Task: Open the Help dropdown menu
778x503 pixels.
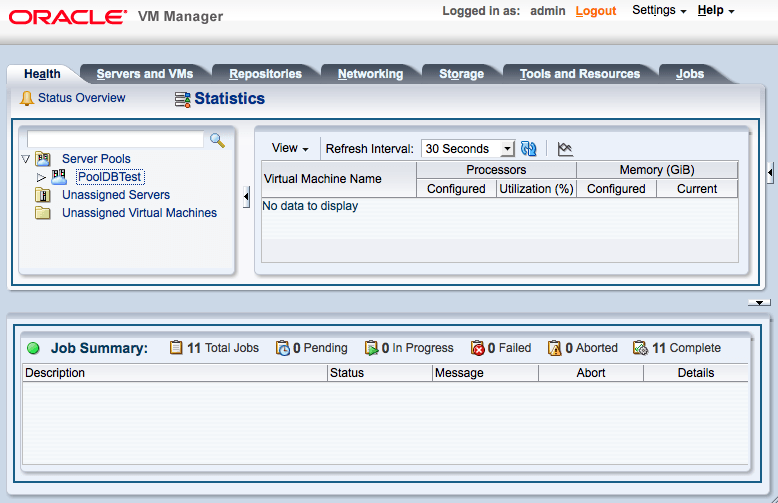Action: pyautogui.click(x=715, y=10)
